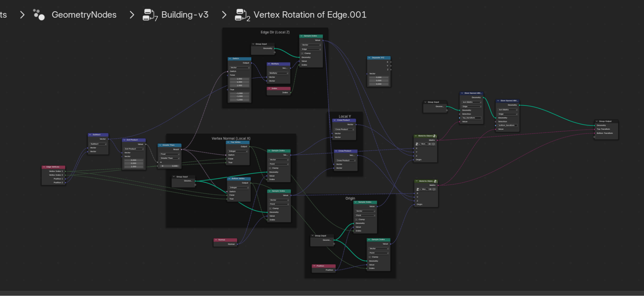
Task: Collapse the Separate XYZ node
Action: tap(370, 58)
